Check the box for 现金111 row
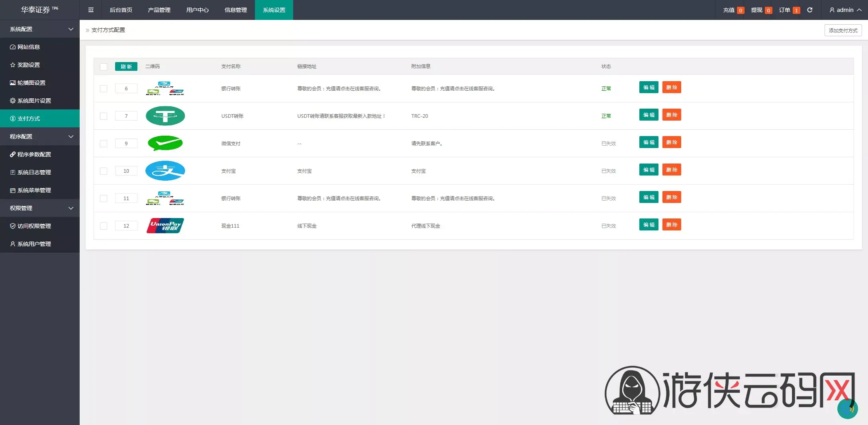The image size is (868, 425). 104,226
